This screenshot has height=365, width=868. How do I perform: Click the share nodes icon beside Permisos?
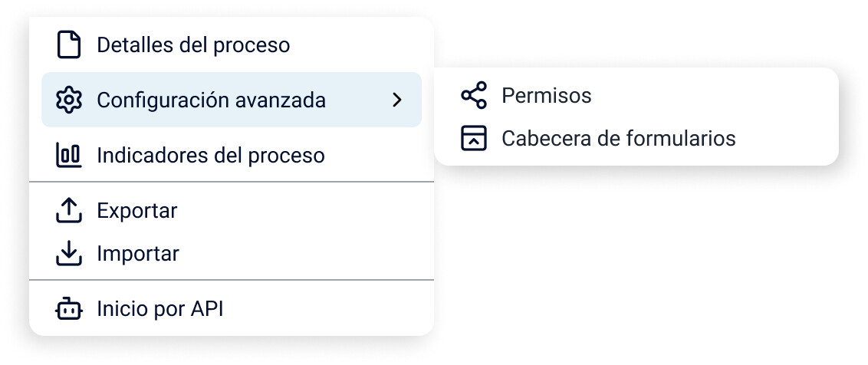click(x=474, y=95)
